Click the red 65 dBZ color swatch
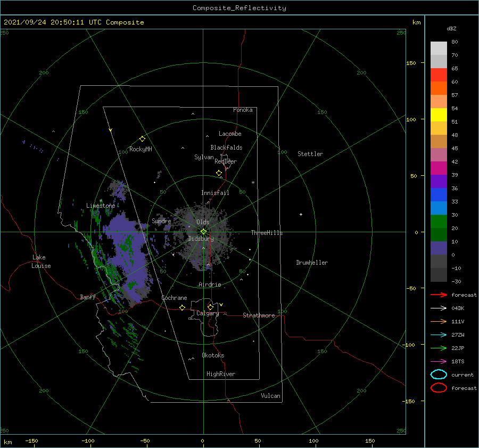Viewport: 479px width, 448px height. click(x=439, y=75)
